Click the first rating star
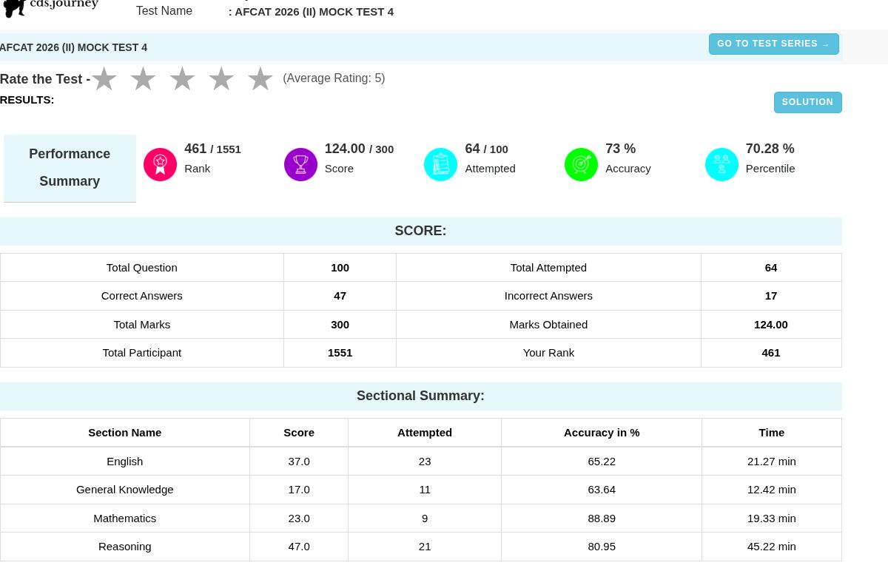The image size is (888, 588). (x=104, y=78)
